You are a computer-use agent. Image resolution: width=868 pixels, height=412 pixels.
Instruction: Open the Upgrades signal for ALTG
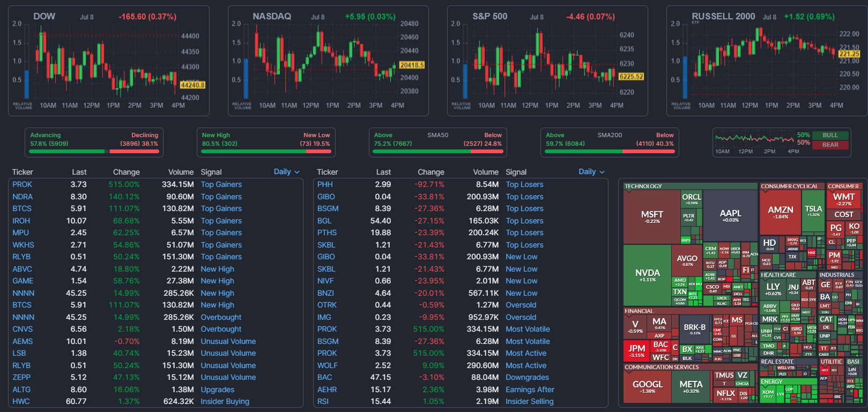point(218,389)
